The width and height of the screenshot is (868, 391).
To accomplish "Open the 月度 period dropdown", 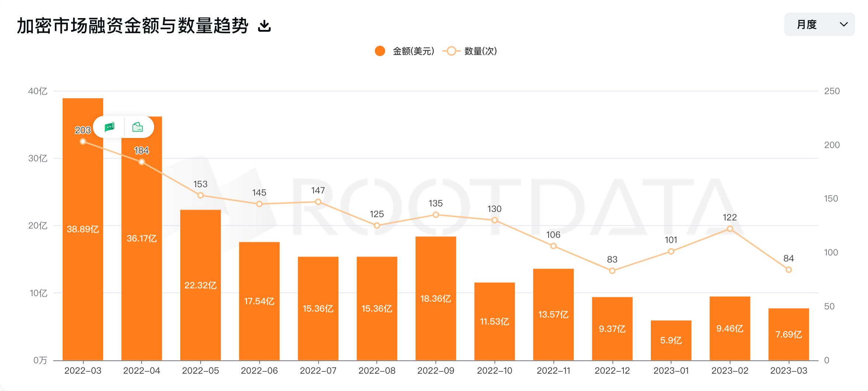I will [819, 24].
